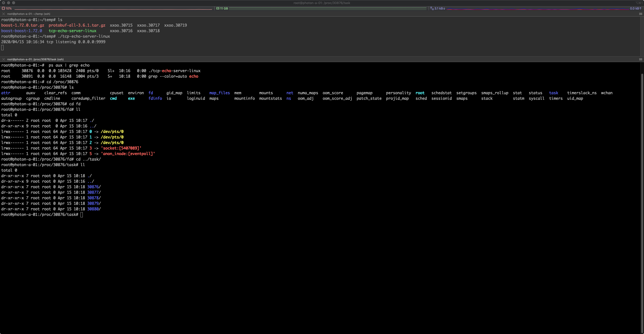Click the 0.0 kB upload indicator
The width and height of the screenshot is (644, 334).
point(635,8)
